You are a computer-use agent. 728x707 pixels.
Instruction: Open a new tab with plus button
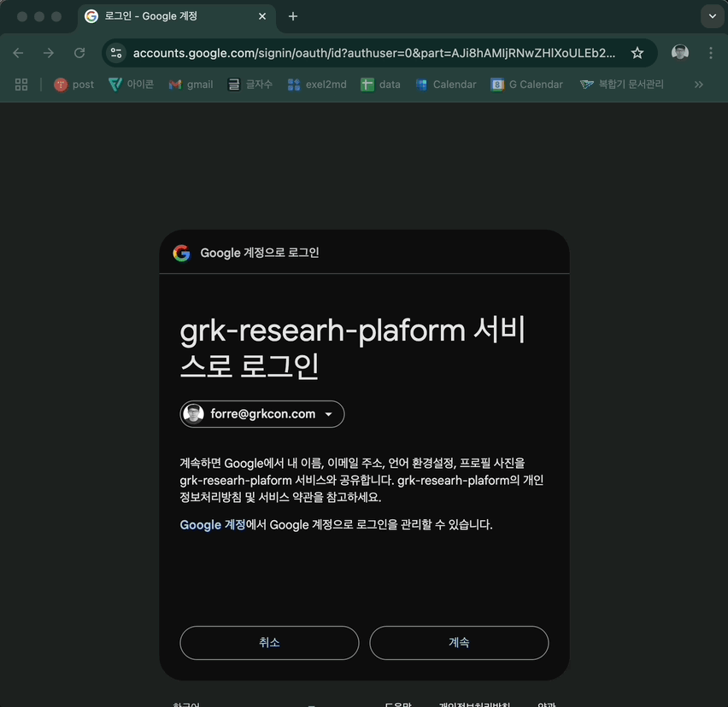pos(292,16)
